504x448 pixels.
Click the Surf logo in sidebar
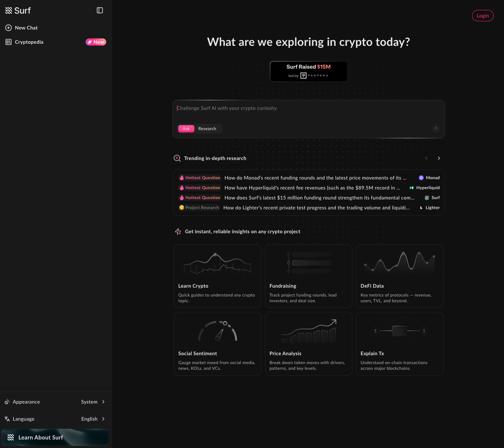coord(18,11)
